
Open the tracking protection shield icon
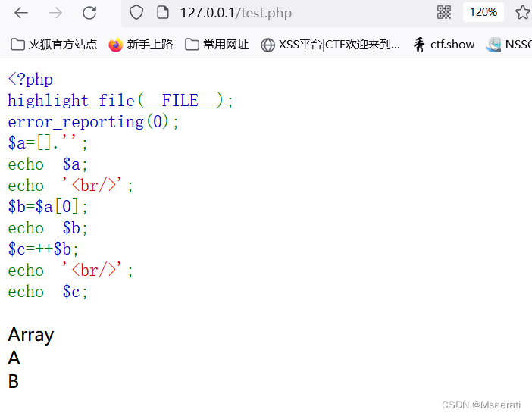(x=136, y=13)
